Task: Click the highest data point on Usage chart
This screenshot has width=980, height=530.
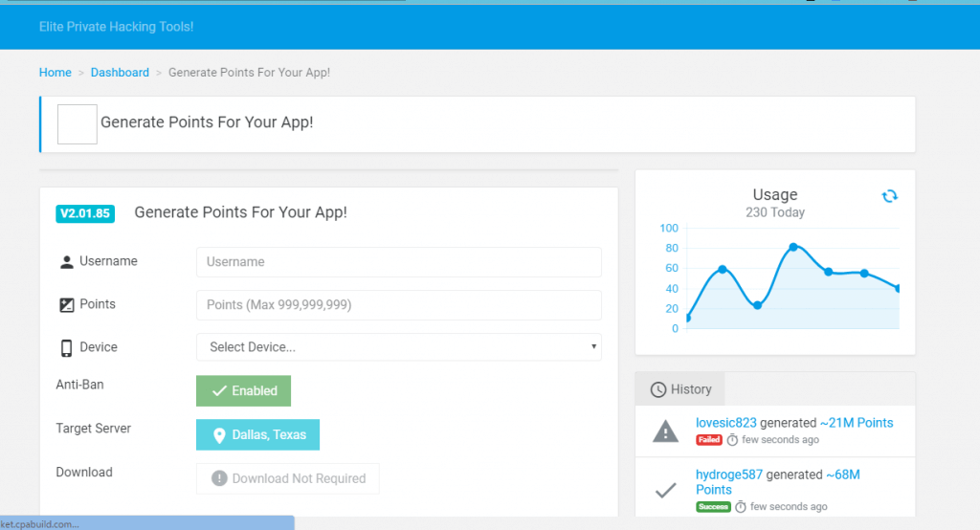Action: pyautogui.click(x=793, y=248)
